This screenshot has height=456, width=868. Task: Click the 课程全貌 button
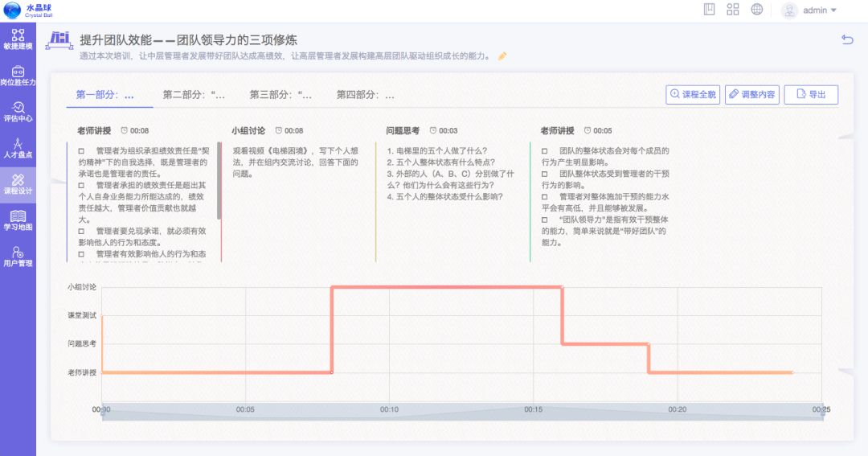(693, 95)
